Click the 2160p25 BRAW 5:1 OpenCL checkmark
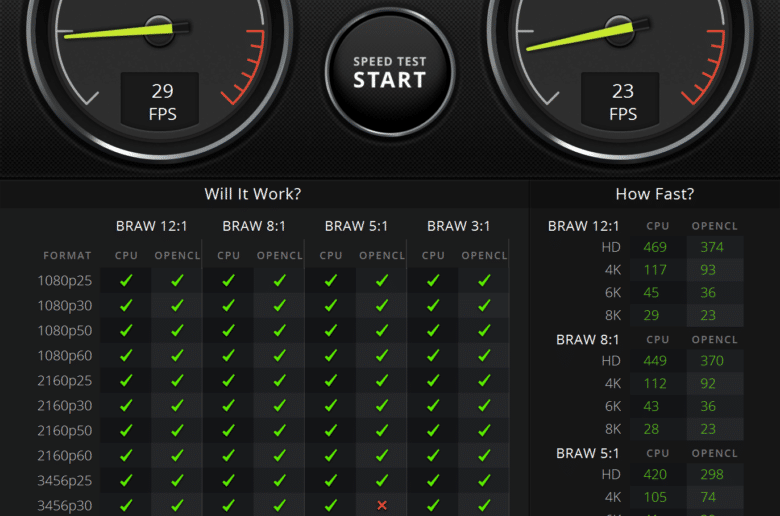The height and width of the screenshot is (516, 780). click(382, 381)
